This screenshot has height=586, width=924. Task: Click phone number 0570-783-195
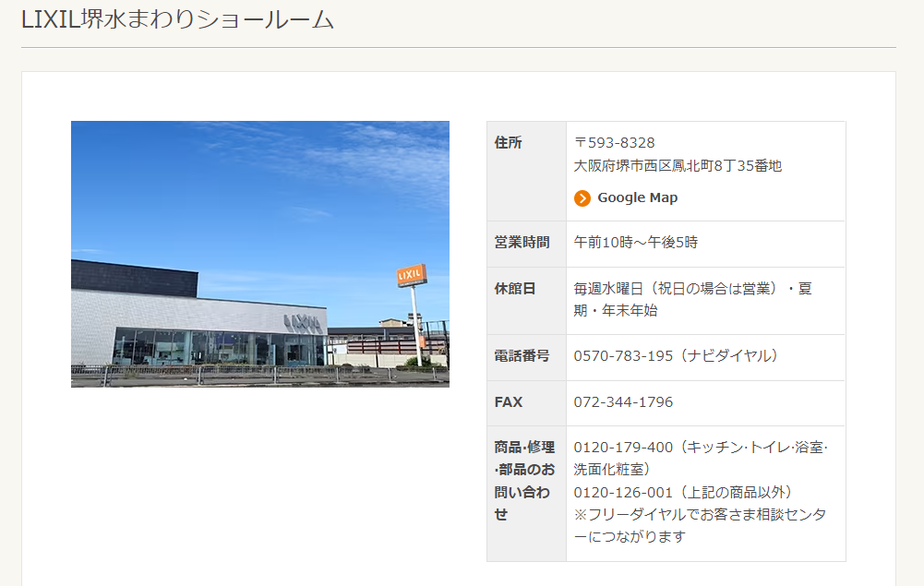tap(623, 355)
